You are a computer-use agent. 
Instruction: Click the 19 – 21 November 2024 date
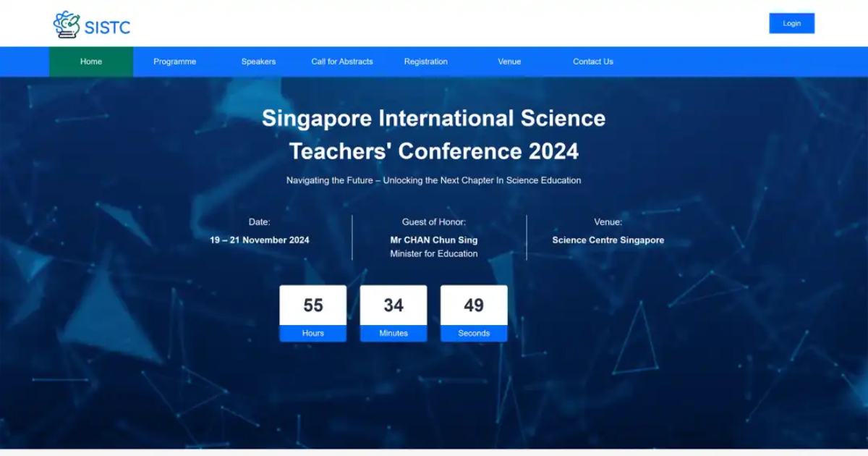point(260,240)
